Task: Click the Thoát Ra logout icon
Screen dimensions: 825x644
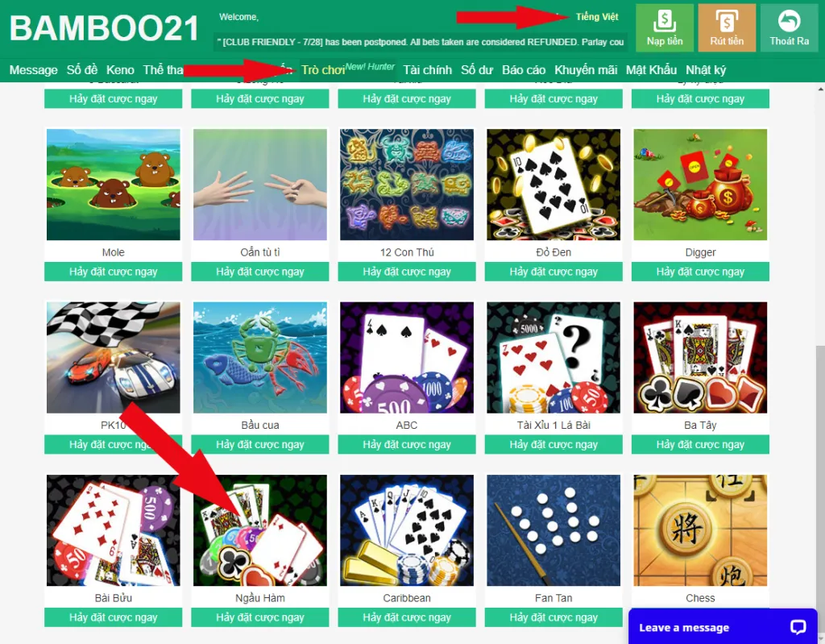Action: point(790,28)
